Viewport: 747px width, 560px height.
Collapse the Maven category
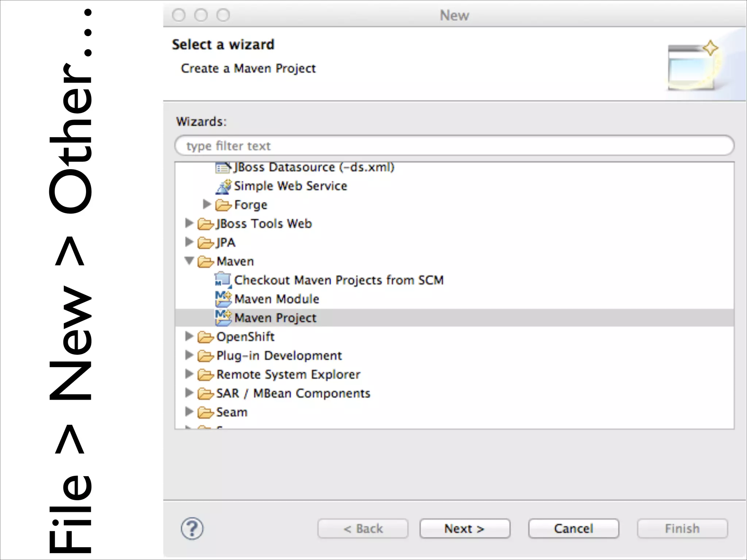[x=189, y=261]
